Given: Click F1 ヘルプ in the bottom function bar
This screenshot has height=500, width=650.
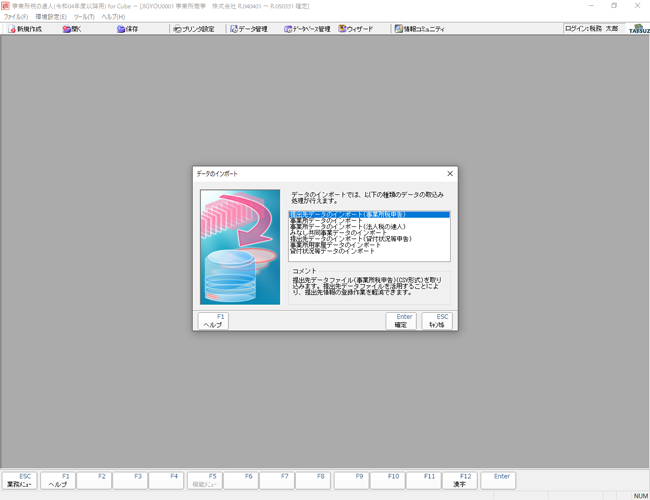Looking at the screenshot, I should (x=58, y=481).
